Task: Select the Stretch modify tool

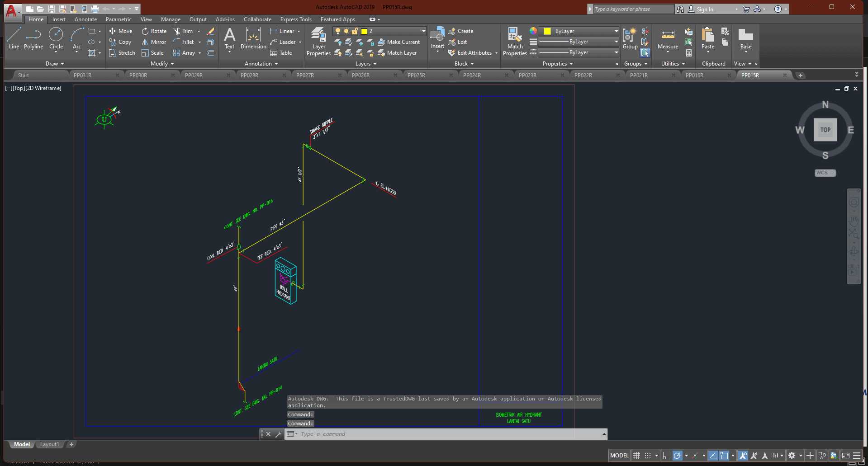Action: point(122,53)
